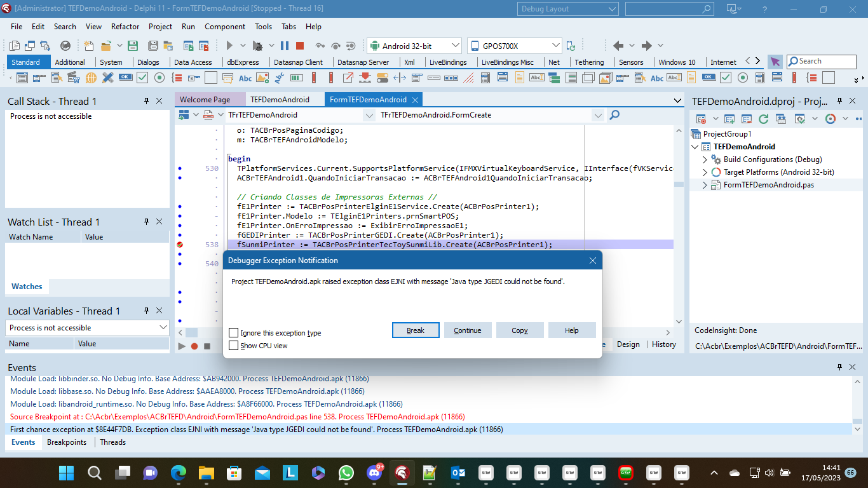Select the palette arrow pointer tool
Viewport: 868px width, 488px height.
coord(775,62)
